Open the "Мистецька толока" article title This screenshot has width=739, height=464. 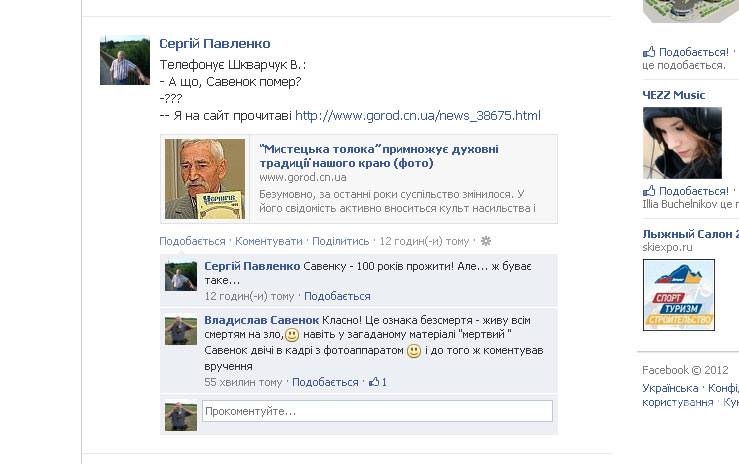point(379,156)
